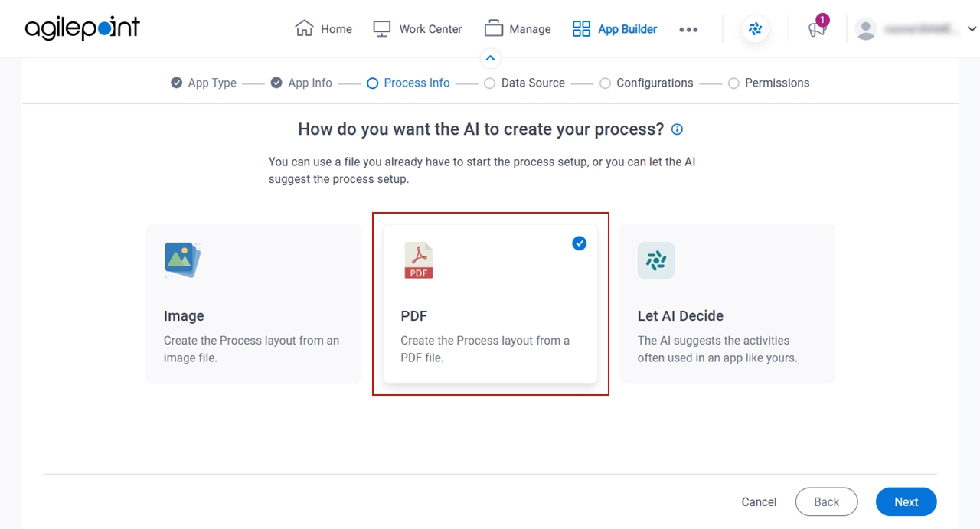
Task: Click the info icon beside the heading
Action: 677,129
